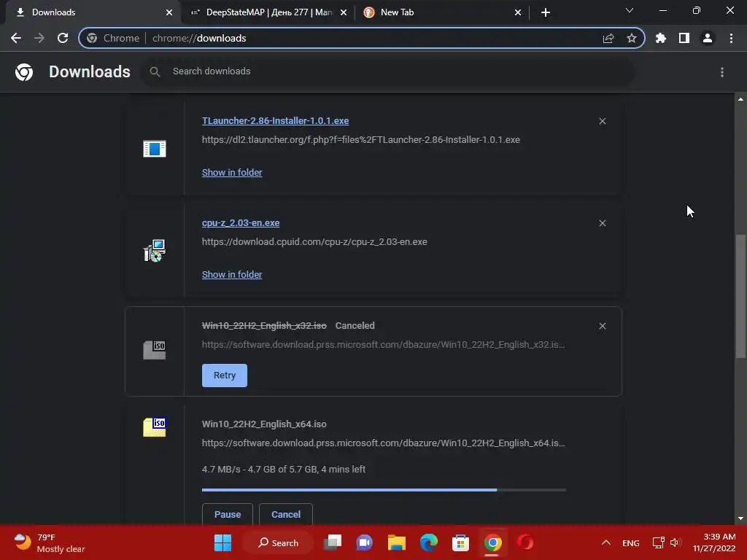Viewport: 747px width, 560px height.
Task: Show TLauncher installer in folder
Action: pyautogui.click(x=232, y=172)
